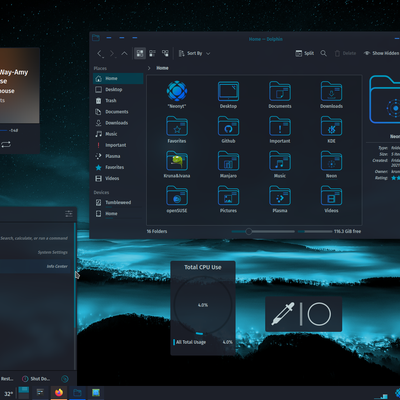Screen dimensions: 400x400
Task: Select the Plasma folder icon in the file grid
Action: 280,196
